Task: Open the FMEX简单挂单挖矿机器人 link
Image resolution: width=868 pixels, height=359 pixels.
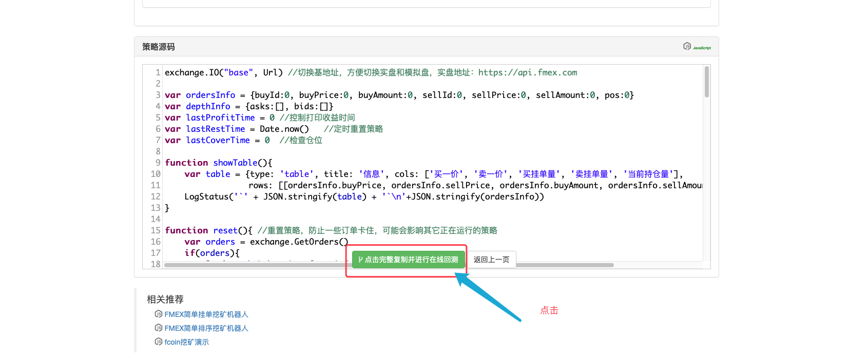Action: 206,314
